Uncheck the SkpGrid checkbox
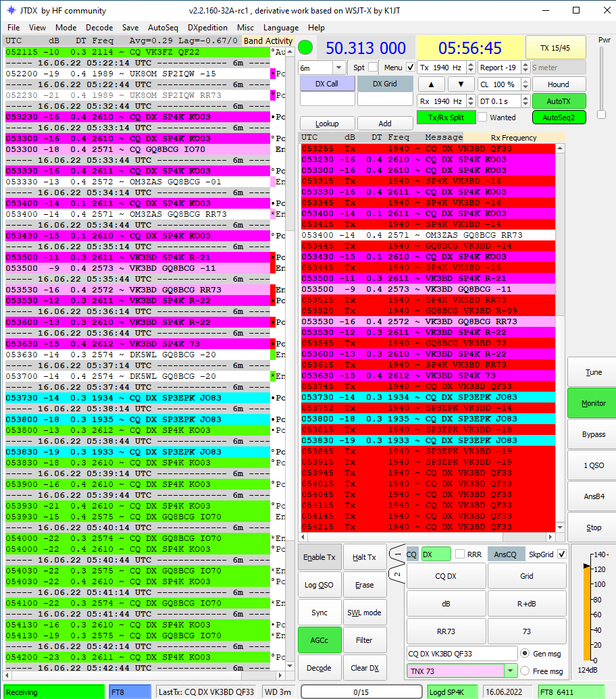Image resolution: width=616 pixels, height=699 pixels. tap(562, 554)
